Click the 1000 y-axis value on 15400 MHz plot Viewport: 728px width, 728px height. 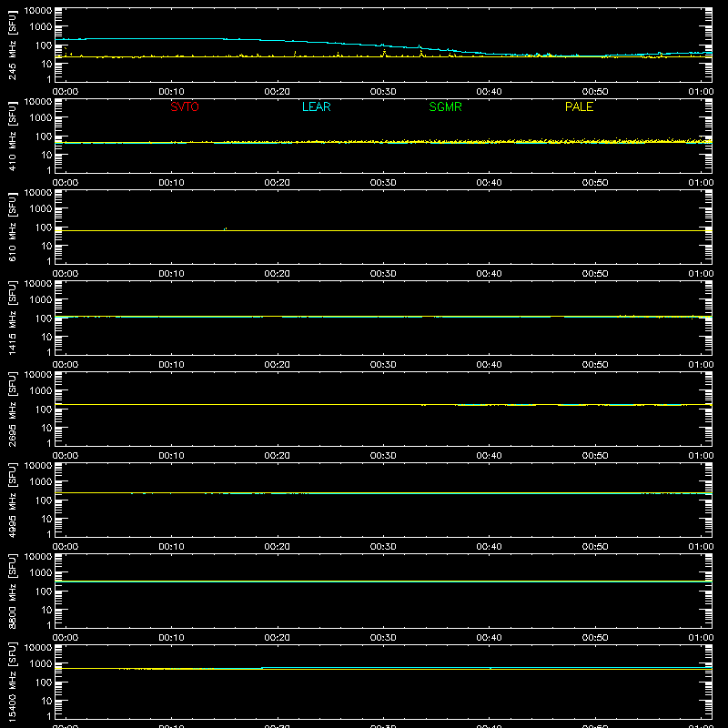[x=41, y=663]
